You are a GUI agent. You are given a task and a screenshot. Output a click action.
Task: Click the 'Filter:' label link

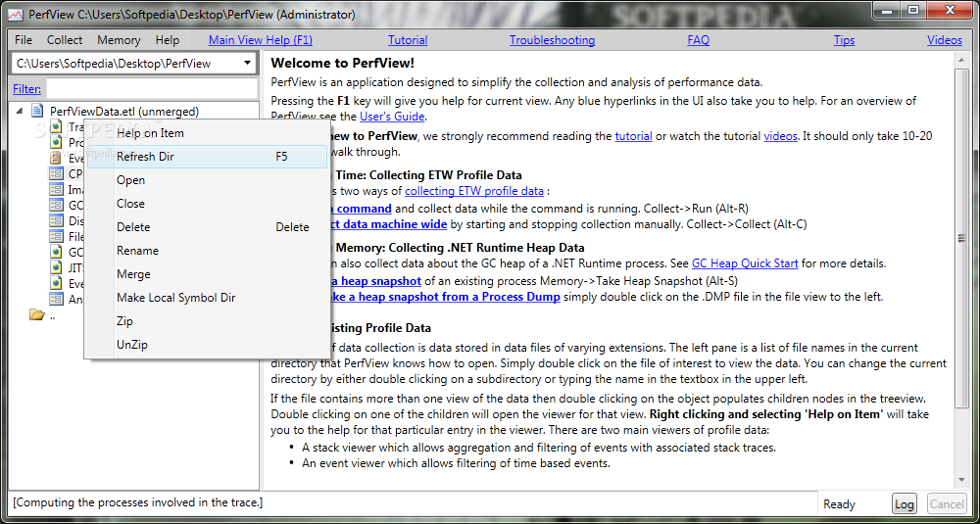click(26, 89)
